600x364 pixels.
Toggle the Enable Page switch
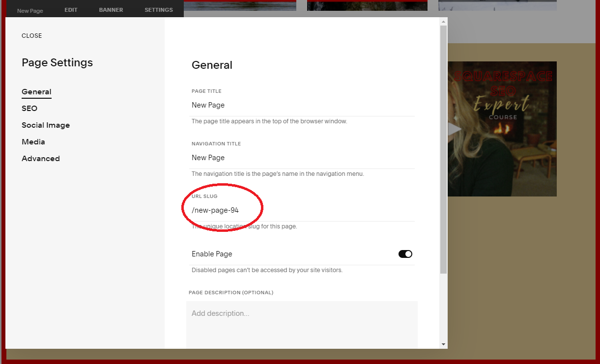point(405,254)
